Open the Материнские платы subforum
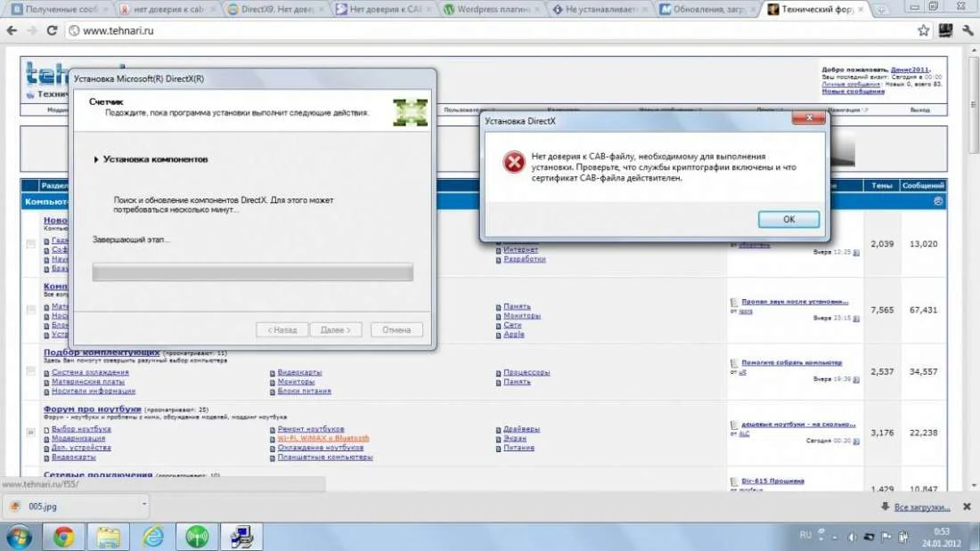 (x=88, y=382)
